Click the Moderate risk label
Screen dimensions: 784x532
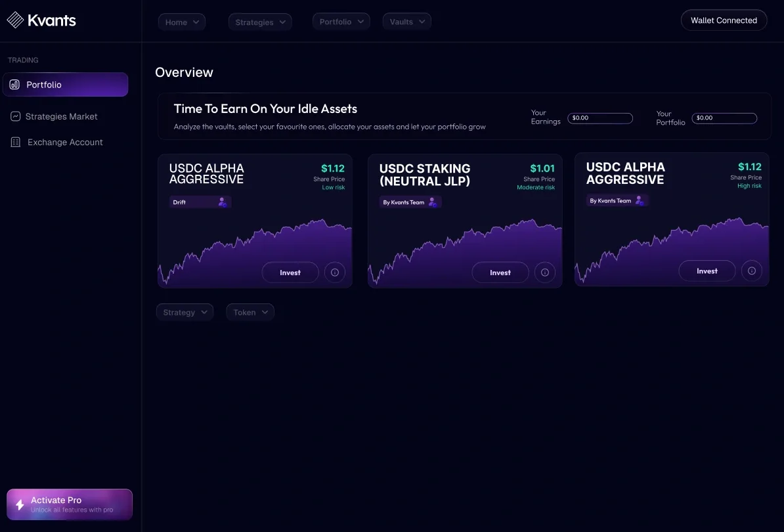536,187
